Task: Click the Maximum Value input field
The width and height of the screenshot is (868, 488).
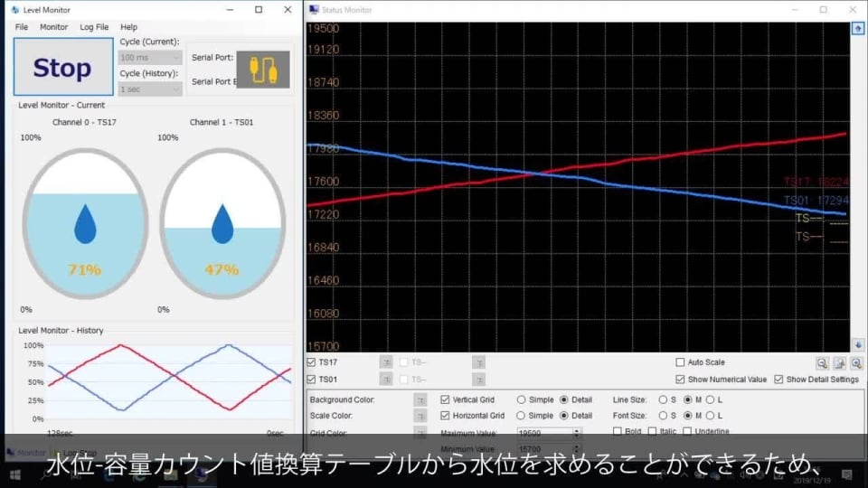Action: point(544,433)
